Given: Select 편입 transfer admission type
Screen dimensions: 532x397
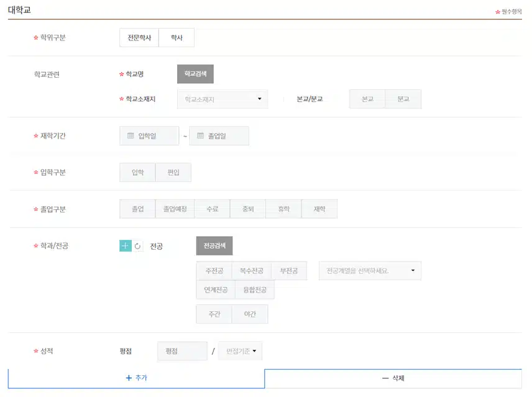Looking at the screenshot, I should (x=173, y=172).
